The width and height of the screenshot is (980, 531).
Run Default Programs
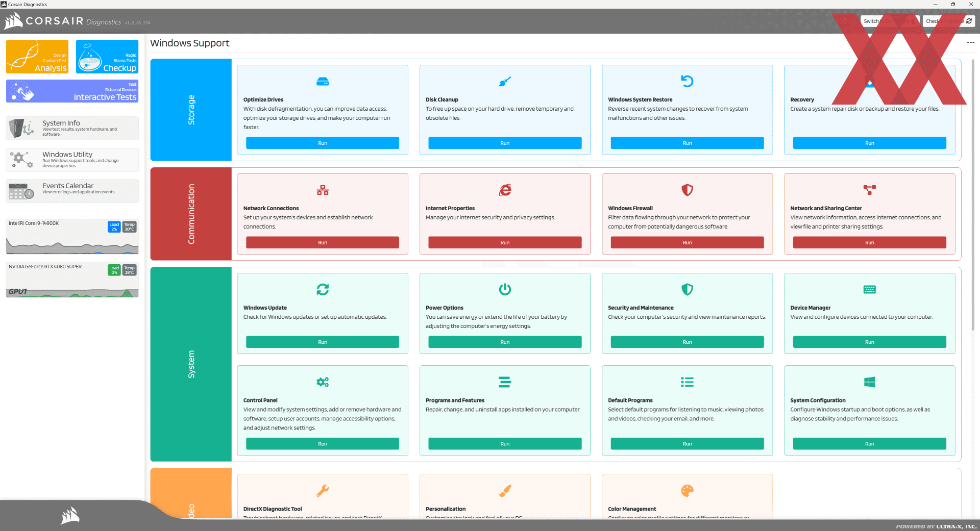point(687,444)
